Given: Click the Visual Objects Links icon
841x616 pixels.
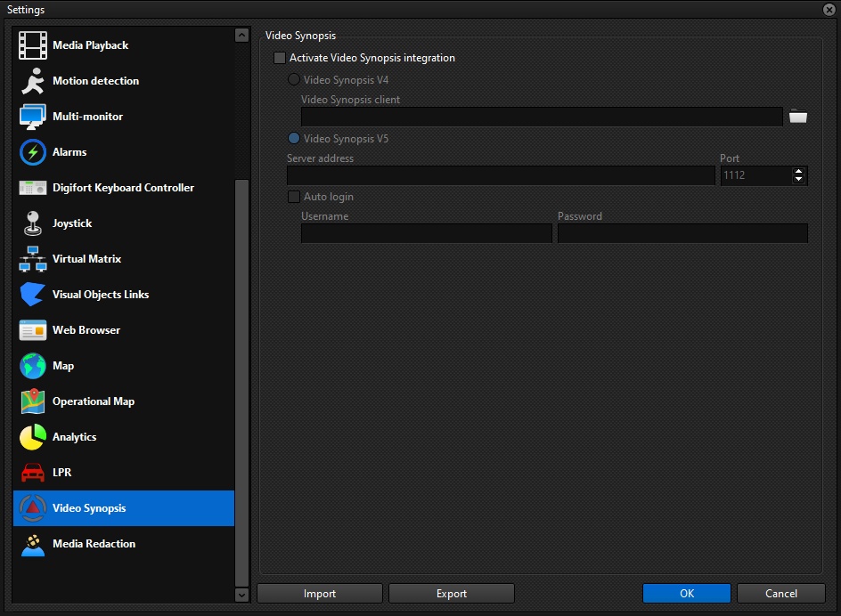Looking at the screenshot, I should 33,295.
